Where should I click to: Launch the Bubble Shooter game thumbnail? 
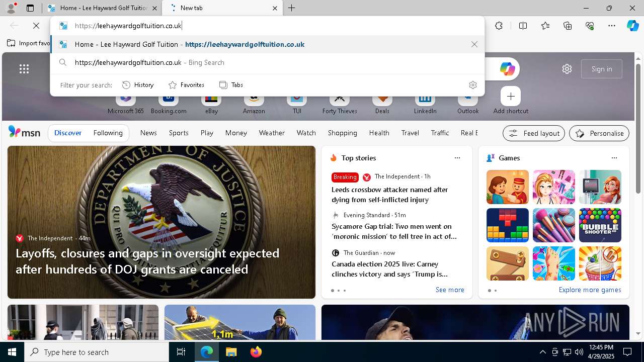tap(600, 225)
